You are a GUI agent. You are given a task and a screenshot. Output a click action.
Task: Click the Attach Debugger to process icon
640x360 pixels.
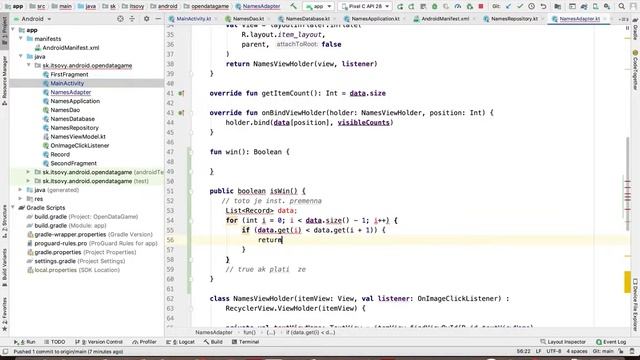(x=470, y=6)
